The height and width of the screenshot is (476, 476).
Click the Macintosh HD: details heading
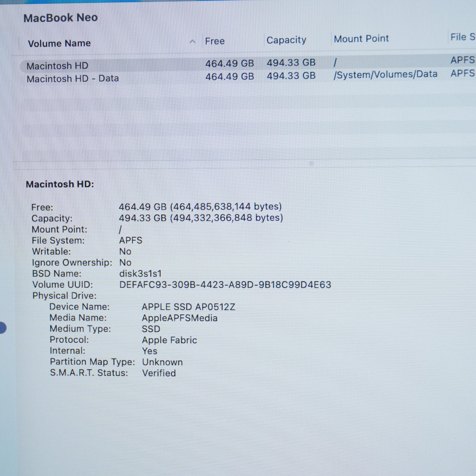[x=60, y=184]
